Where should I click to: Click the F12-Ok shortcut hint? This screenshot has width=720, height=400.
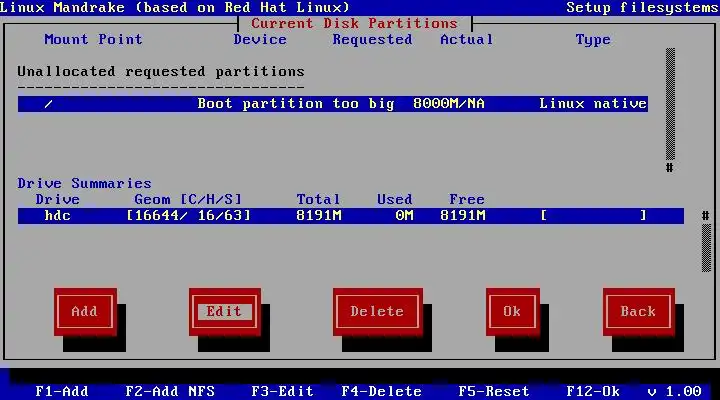click(593, 391)
